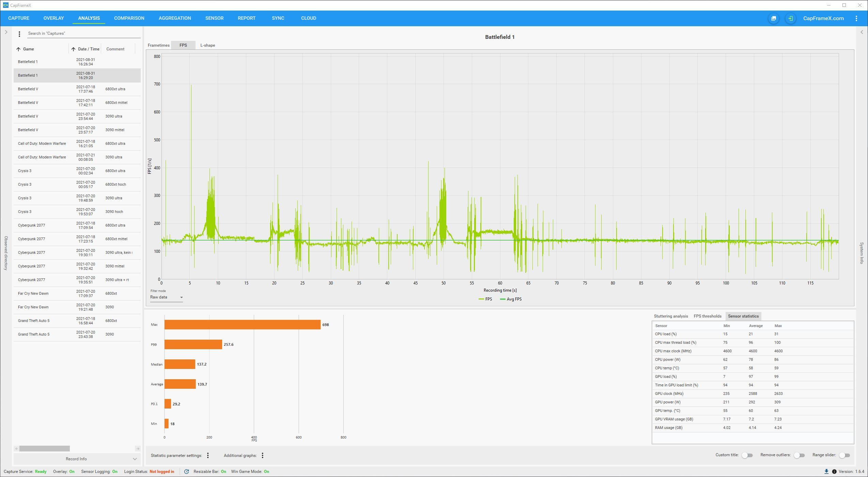This screenshot has width=868, height=477.
Task: Open the CLOUD tab
Action: pos(309,18)
